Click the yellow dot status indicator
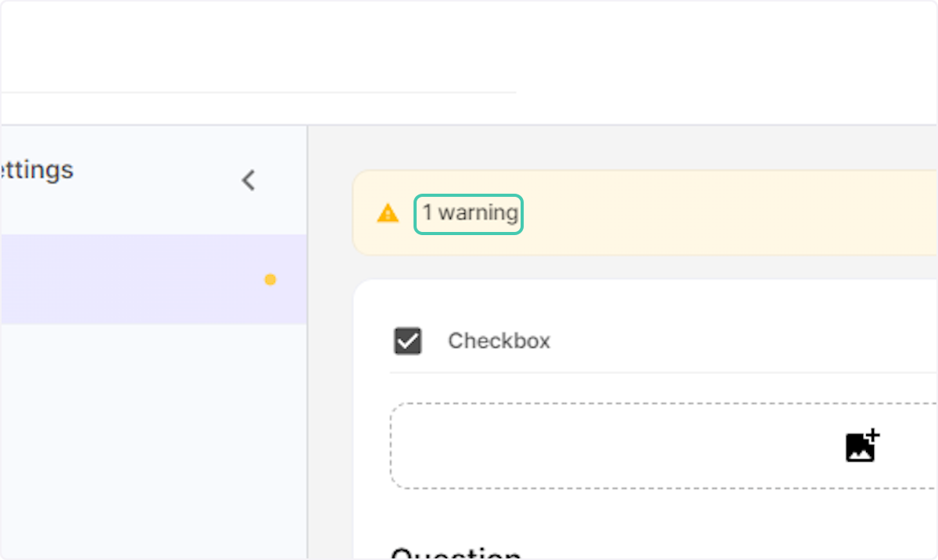938x560 pixels. click(270, 280)
